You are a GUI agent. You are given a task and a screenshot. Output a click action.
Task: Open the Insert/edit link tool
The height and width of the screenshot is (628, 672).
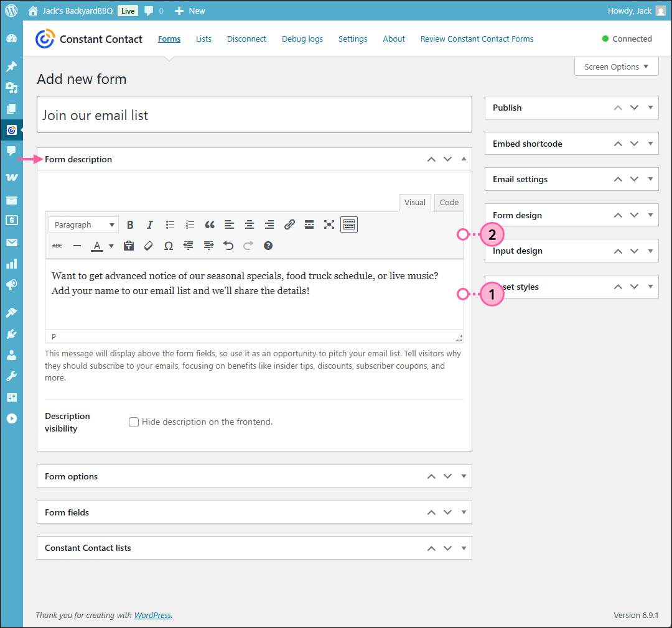click(x=289, y=224)
